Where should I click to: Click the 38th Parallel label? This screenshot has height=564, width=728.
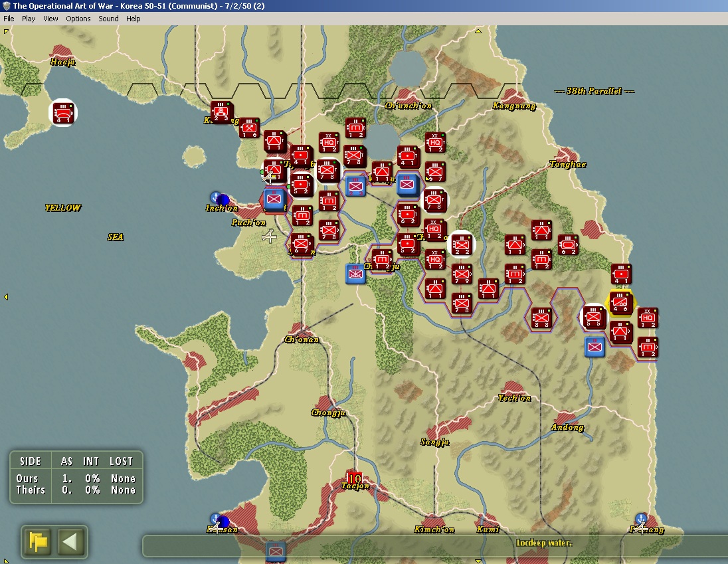[594, 91]
